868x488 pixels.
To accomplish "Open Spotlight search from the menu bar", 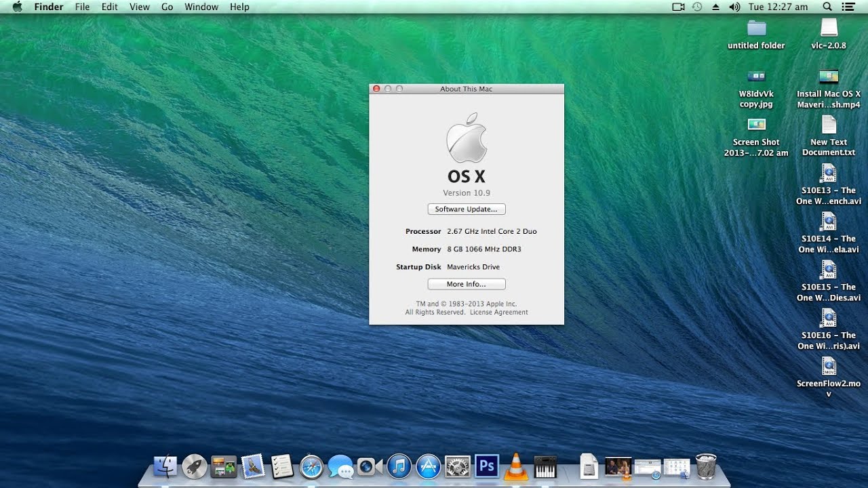I will (827, 7).
